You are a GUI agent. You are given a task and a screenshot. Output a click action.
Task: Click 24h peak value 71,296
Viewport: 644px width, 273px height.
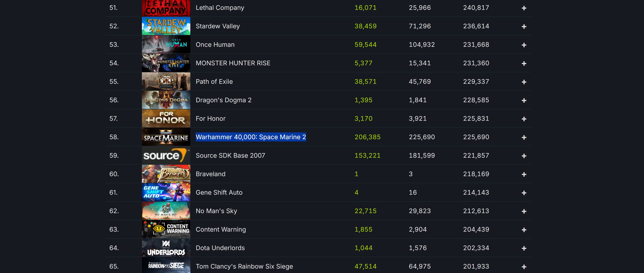tap(420, 26)
